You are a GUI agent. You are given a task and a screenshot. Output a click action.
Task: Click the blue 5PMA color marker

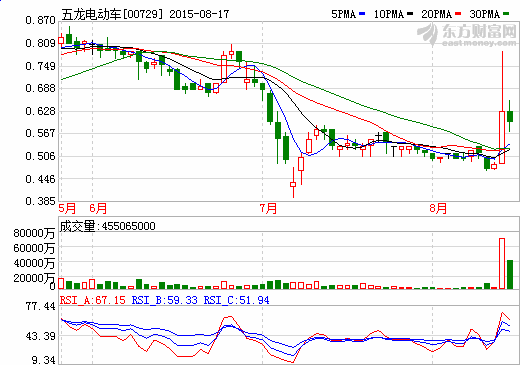pos(362,14)
